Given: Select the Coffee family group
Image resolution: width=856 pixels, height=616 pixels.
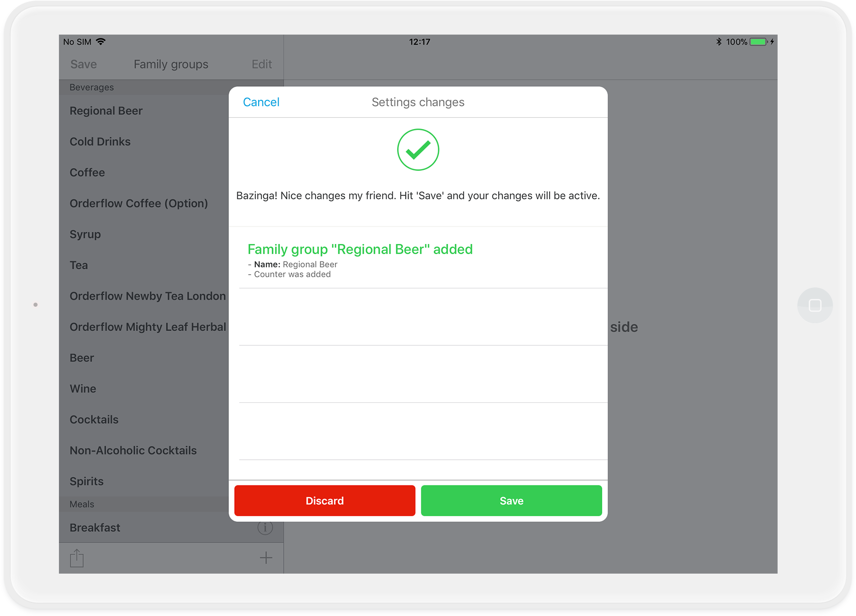Looking at the screenshot, I should [144, 172].
